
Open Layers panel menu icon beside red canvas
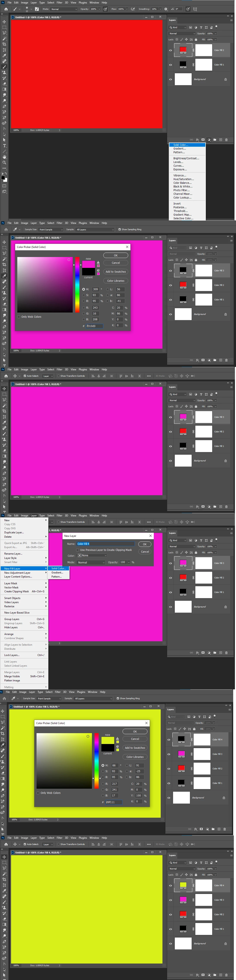[x=231, y=20]
